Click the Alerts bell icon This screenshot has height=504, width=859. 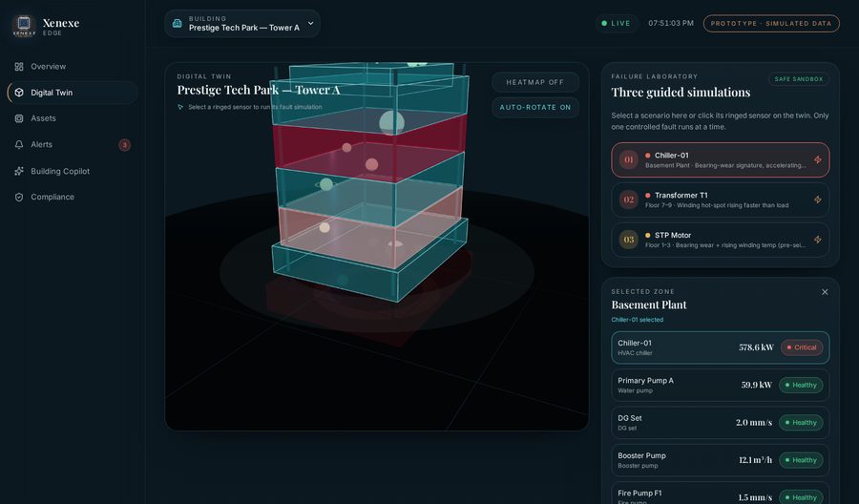click(19, 145)
